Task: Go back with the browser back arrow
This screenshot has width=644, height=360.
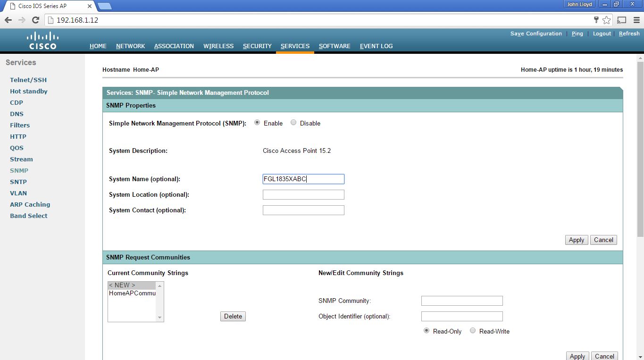Action: 8,20
